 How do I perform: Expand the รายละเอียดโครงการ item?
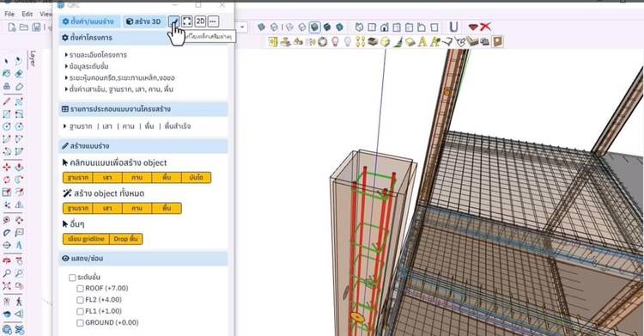click(95, 55)
